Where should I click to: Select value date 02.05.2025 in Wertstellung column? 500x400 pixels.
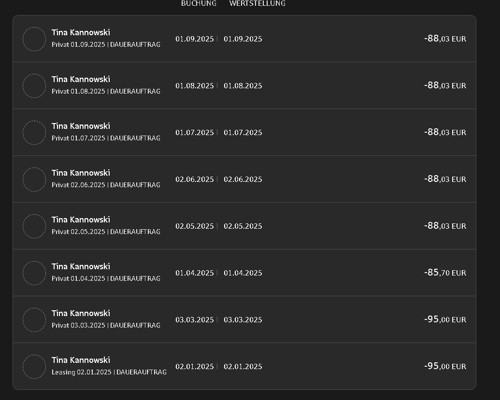coord(243,226)
